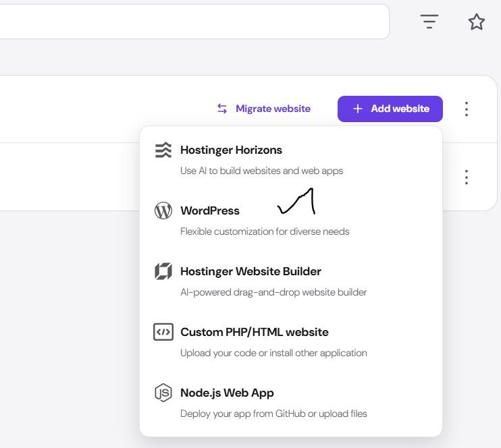Click the Add website button
Viewport: 501px width, 448px height.
[390, 109]
